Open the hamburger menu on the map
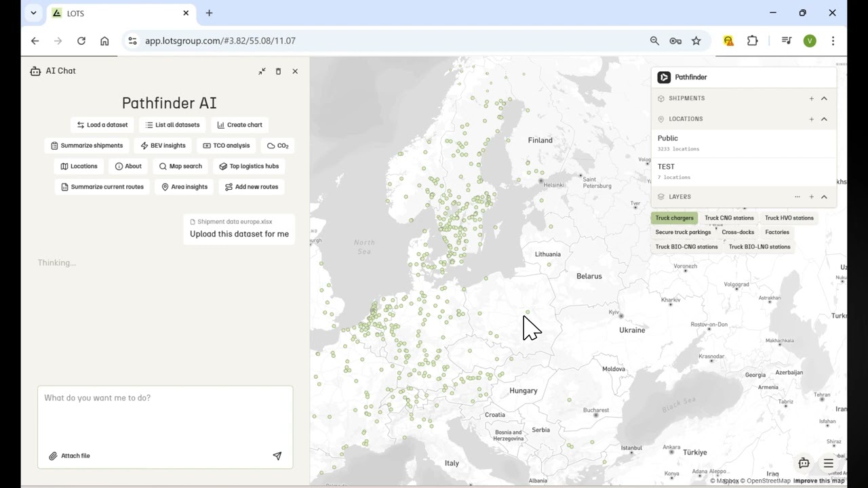This screenshot has height=488, width=868. click(x=828, y=464)
